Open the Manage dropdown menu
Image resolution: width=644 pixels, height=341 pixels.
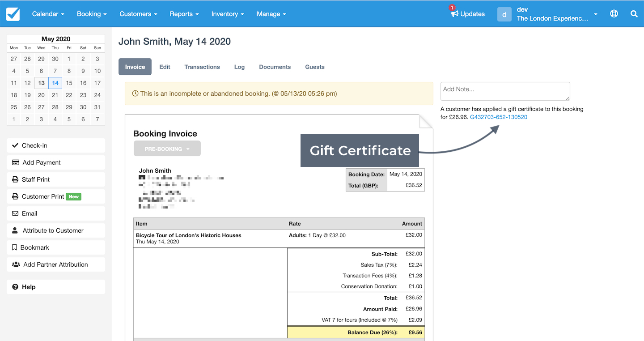271,14
